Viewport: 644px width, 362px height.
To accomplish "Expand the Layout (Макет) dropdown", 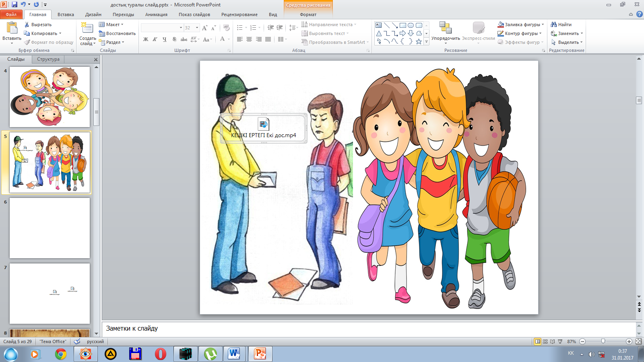I will click(x=122, y=25).
